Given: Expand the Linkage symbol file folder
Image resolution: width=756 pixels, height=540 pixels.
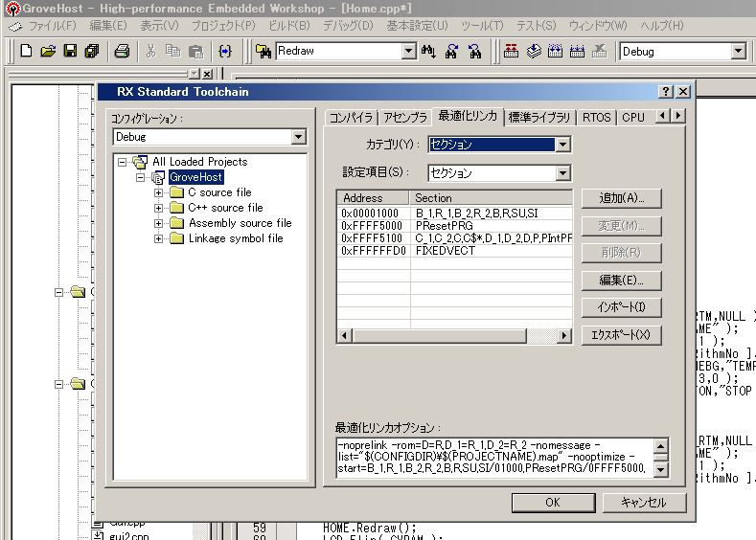Looking at the screenshot, I should point(158,239).
